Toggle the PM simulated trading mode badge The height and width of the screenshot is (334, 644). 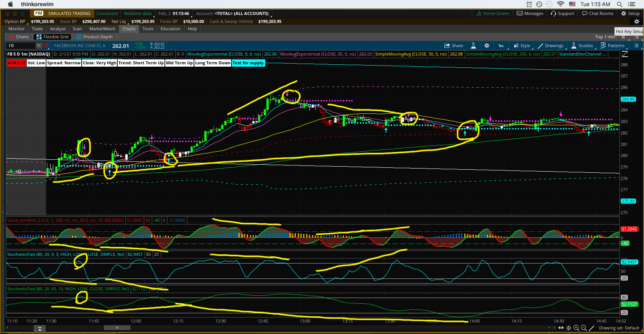pos(39,13)
